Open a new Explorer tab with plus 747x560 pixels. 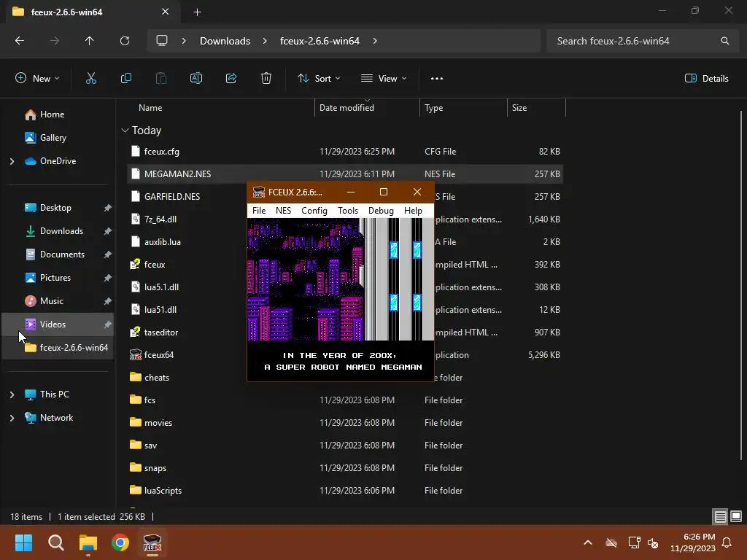click(x=197, y=12)
